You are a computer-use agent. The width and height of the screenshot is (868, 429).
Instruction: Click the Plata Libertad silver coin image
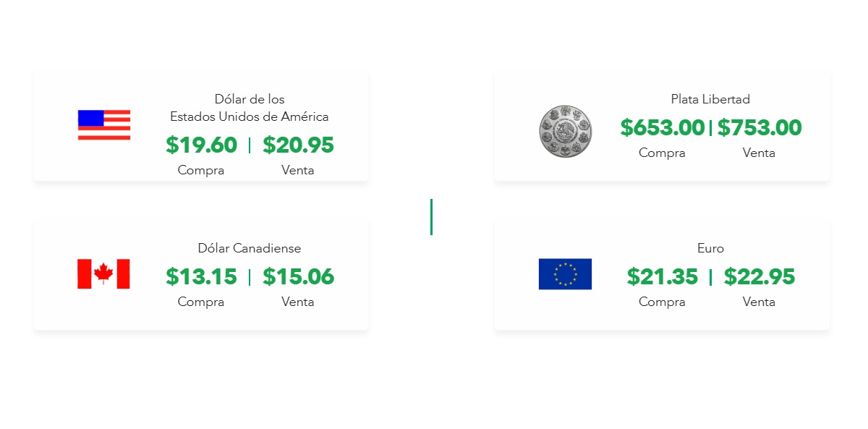click(566, 131)
